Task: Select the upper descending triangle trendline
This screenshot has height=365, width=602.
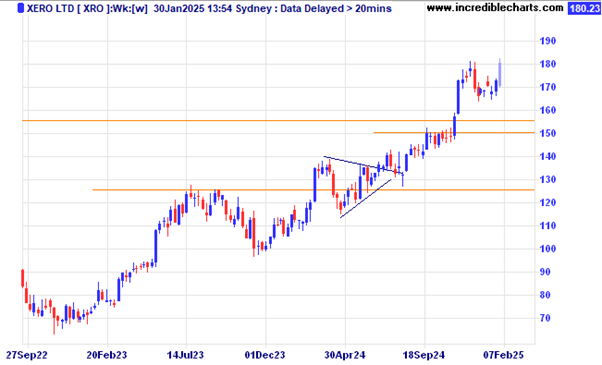Action: pos(363,165)
